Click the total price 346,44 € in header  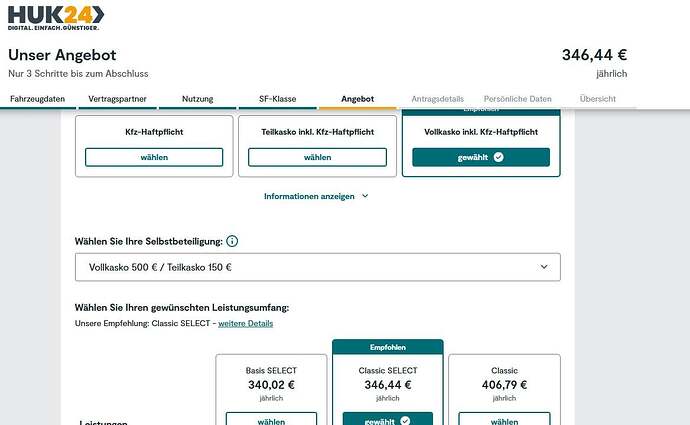(594, 55)
